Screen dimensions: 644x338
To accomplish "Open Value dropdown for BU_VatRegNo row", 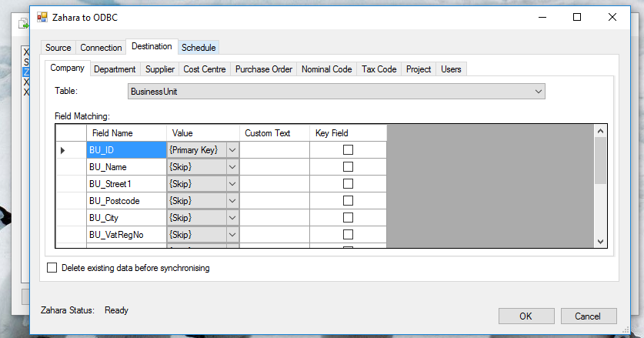I will click(x=232, y=234).
